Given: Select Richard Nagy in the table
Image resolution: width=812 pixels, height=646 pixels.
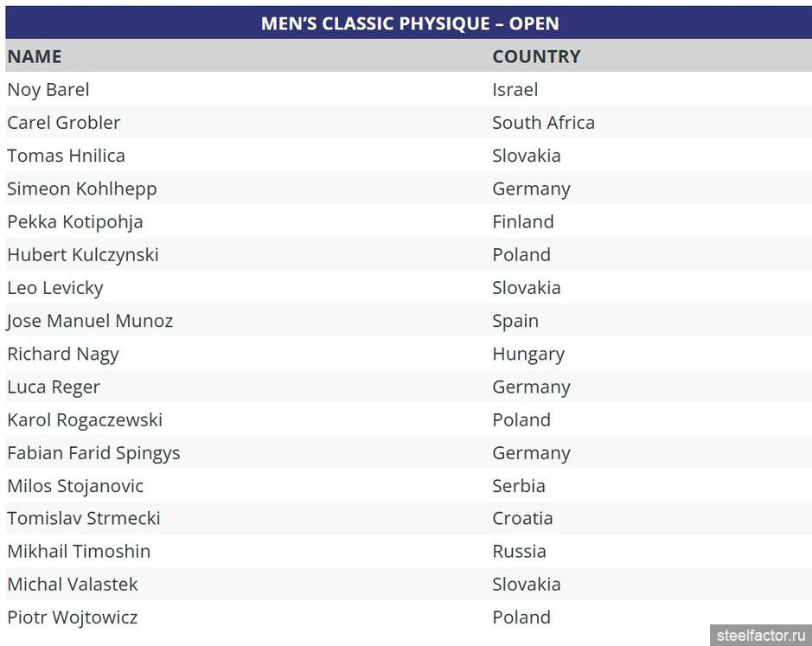Looking at the screenshot, I should coord(63,354).
